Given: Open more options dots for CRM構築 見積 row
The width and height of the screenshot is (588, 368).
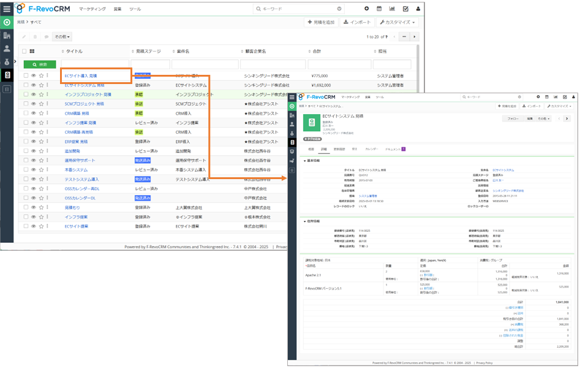Looking at the screenshot, I should coord(48,113).
